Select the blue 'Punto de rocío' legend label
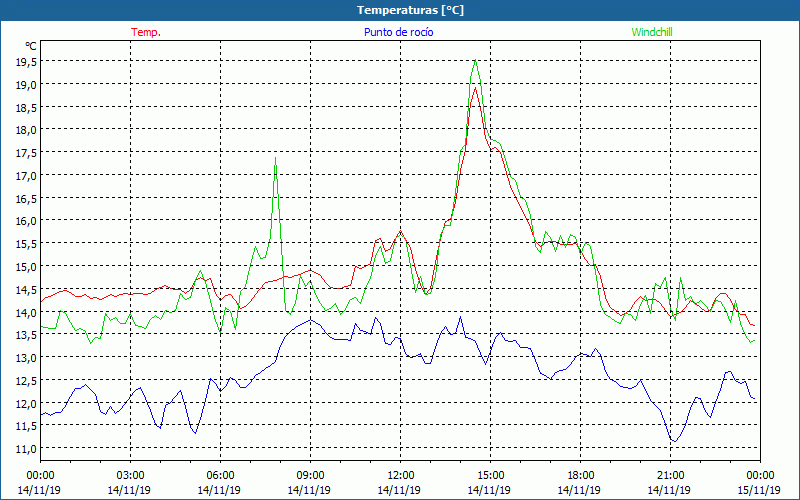The image size is (800, 500). (x=398, y=32)
